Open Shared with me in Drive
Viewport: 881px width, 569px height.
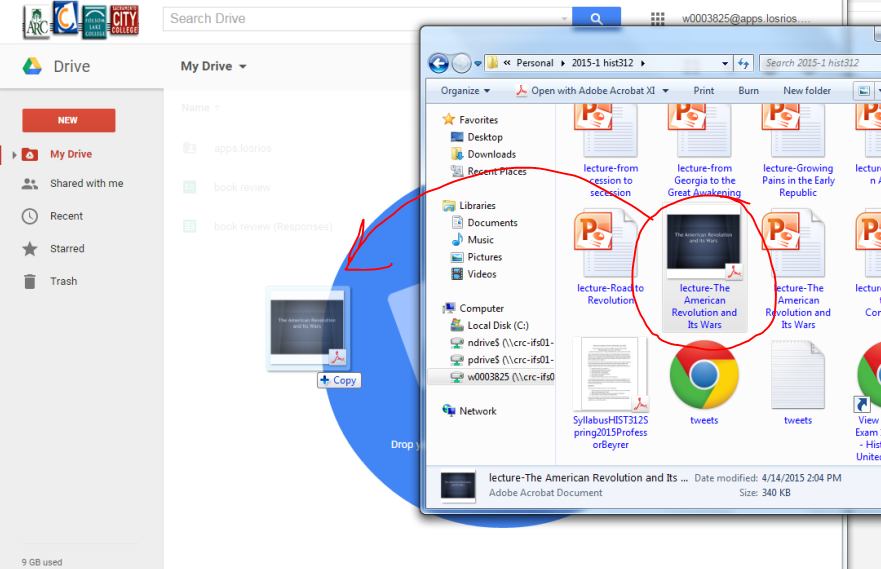[x=72, y=184]
